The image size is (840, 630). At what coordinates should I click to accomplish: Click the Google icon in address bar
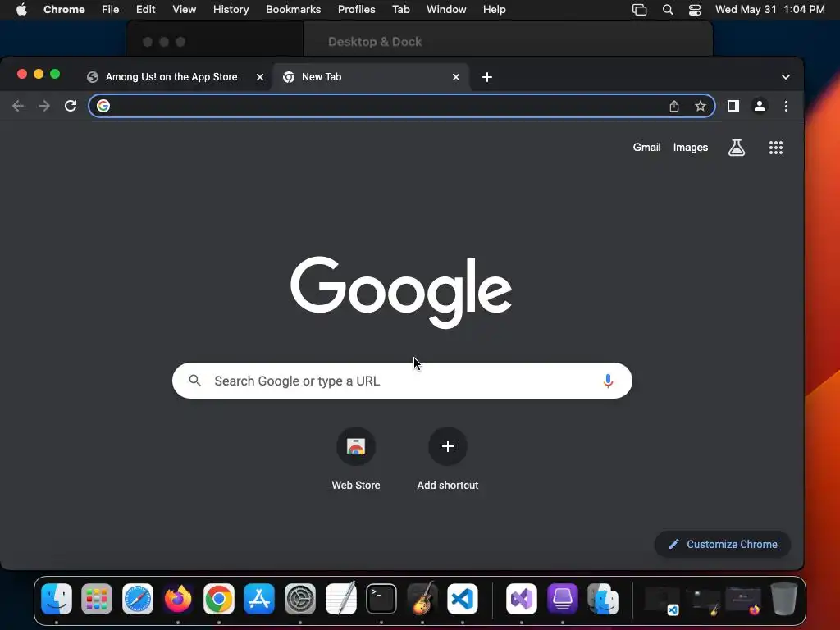pyautogui.click(x=103, y=106)
